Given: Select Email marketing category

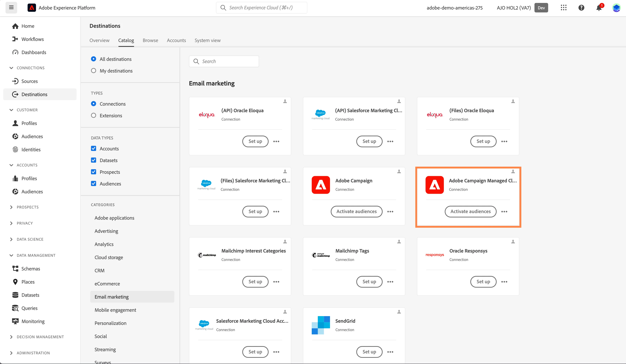Looking at the screenshot, I should [x=132, y=297].
